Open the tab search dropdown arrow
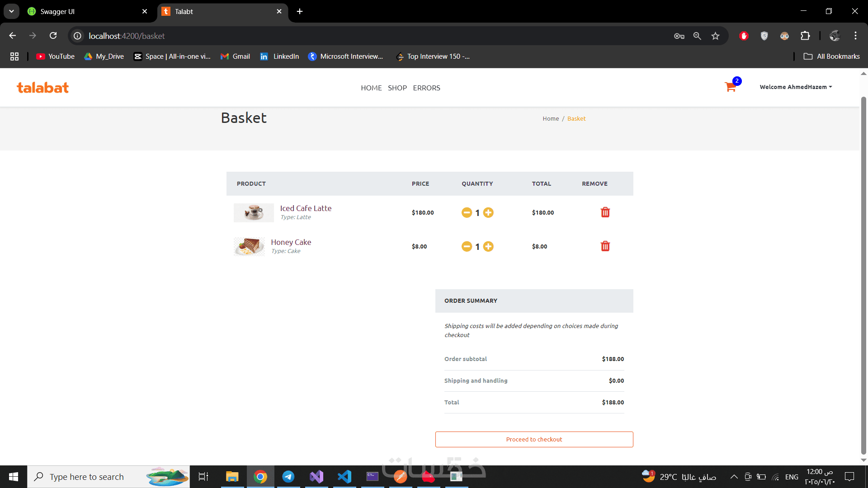Viewport: 868px width, 488px height. pos(11,11)
